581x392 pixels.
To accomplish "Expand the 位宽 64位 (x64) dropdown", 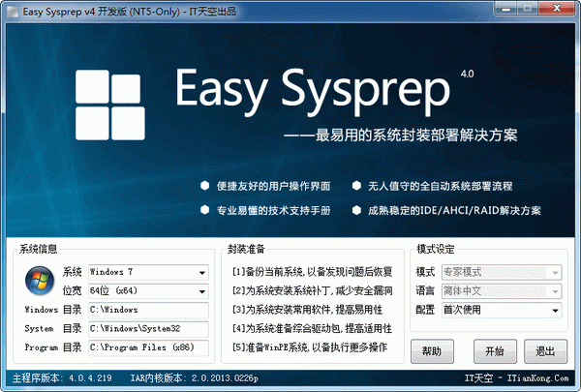I will [148, 291].
